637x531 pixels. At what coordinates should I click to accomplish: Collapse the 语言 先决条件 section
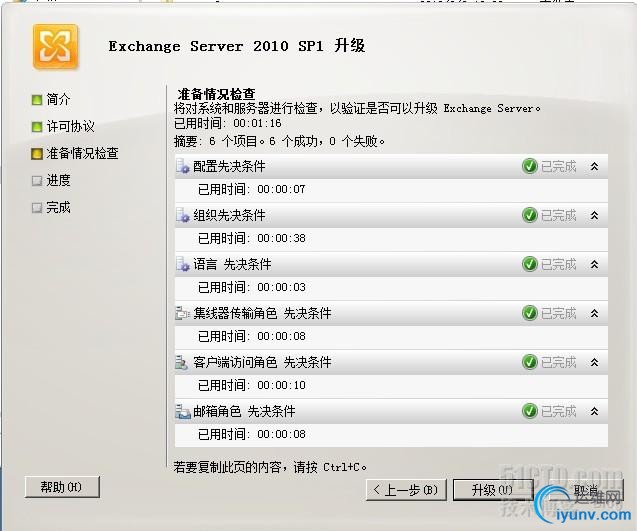[x=594, y=264]
